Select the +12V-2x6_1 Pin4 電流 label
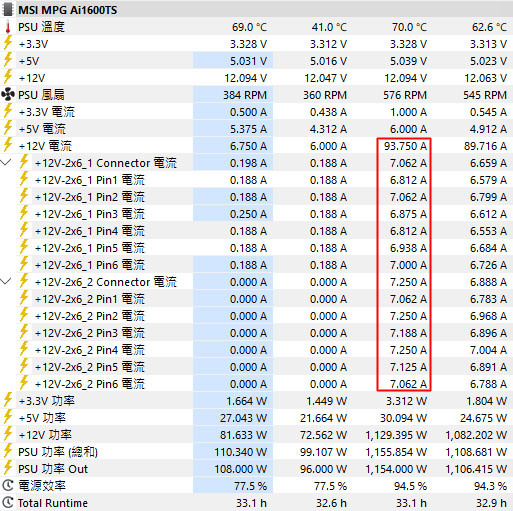The image size is (513, 511). 90,231
